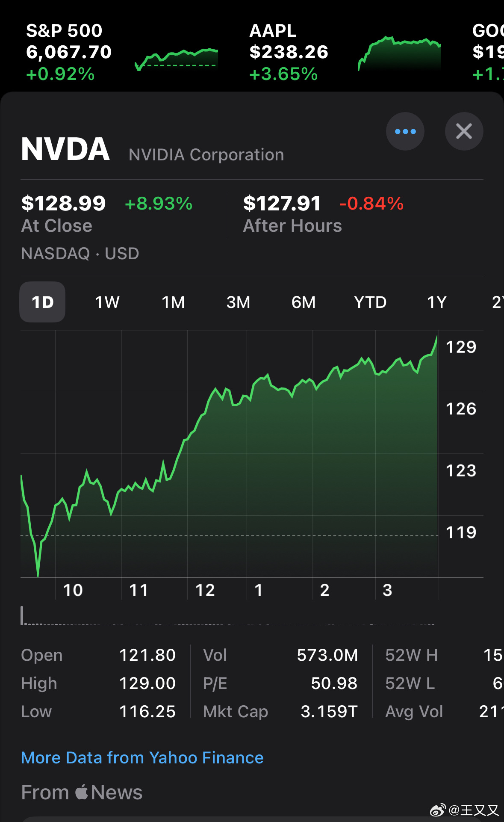504x822 pixels.
Task: Select the YTD chart range
Action: pyautogui.click(x=370, y=302)
